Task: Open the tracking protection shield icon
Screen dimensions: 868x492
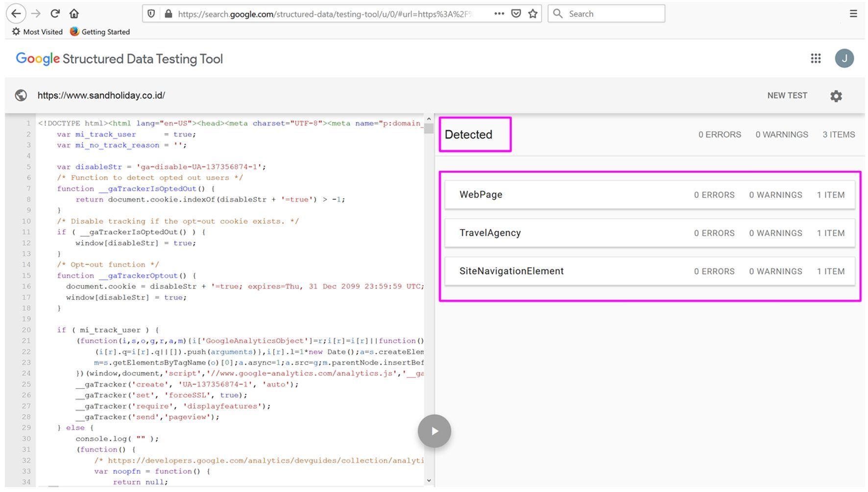Action: click(x=151, y=14)
